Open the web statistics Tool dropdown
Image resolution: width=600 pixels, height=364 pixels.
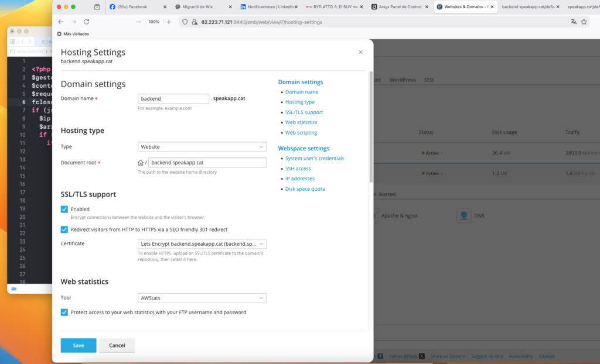202,298
